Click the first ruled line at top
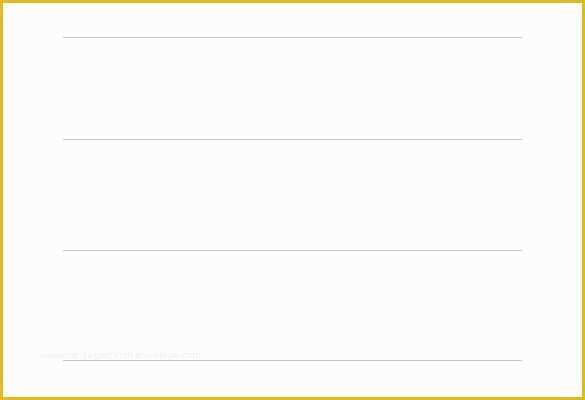585x400 pixels. coord(292,37)
